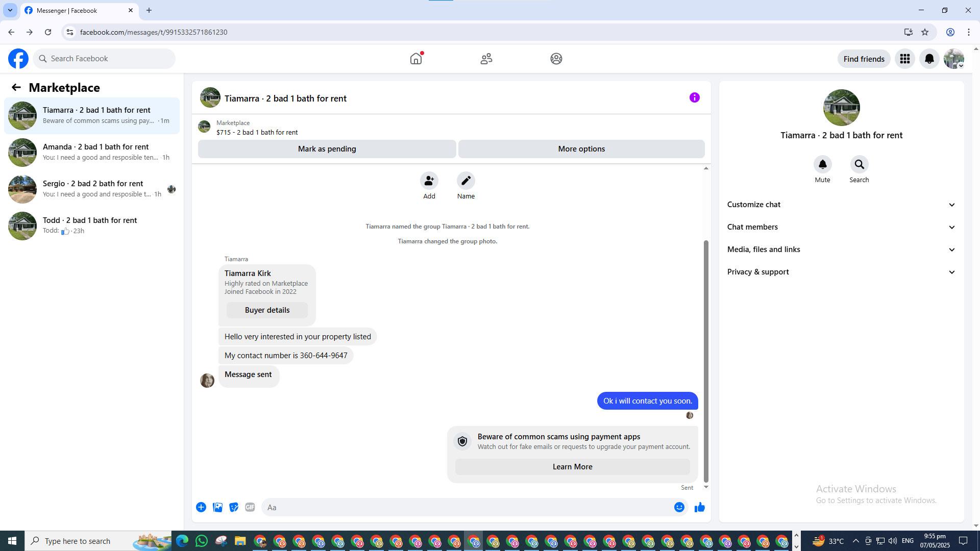Image resolution: width=980 pixels, height=551 pixels.
Task: Choose a sticker icon in composer
Action: tap(234, 507)
